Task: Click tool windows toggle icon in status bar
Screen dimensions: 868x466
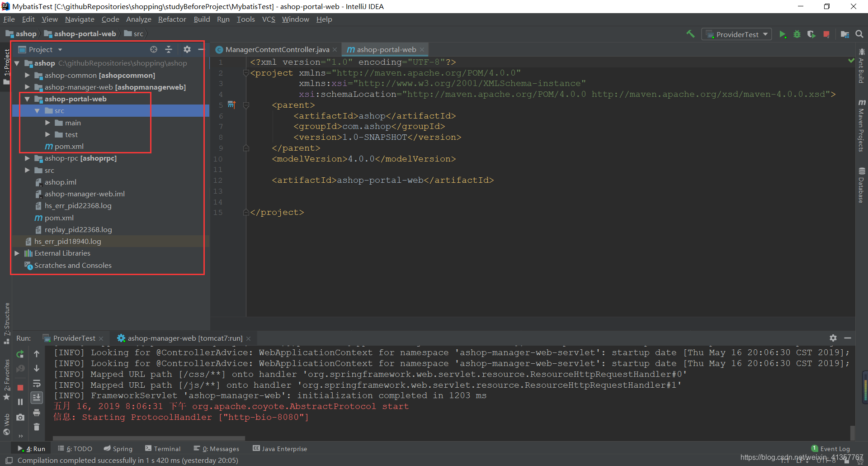Action: [9, 461]
